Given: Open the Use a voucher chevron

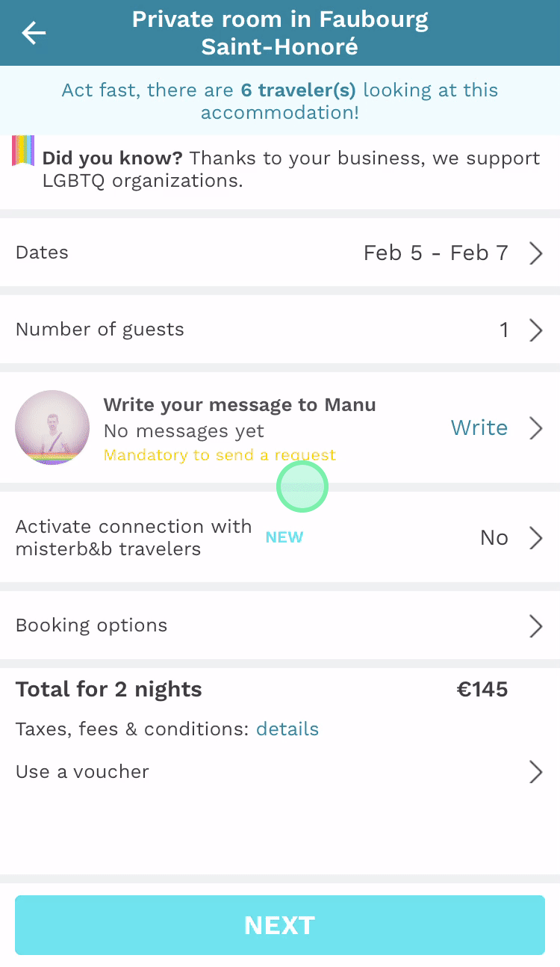Looking at the screenshot, I should pos(535,772).
